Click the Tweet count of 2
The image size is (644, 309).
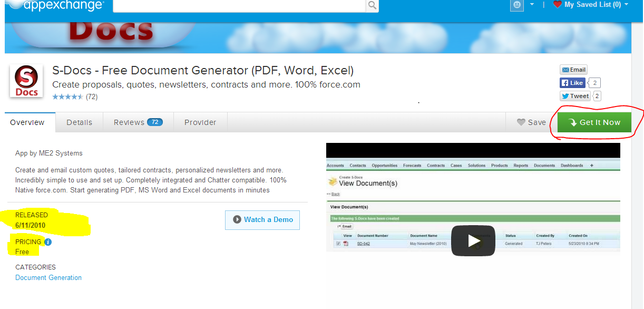point(597,96)
